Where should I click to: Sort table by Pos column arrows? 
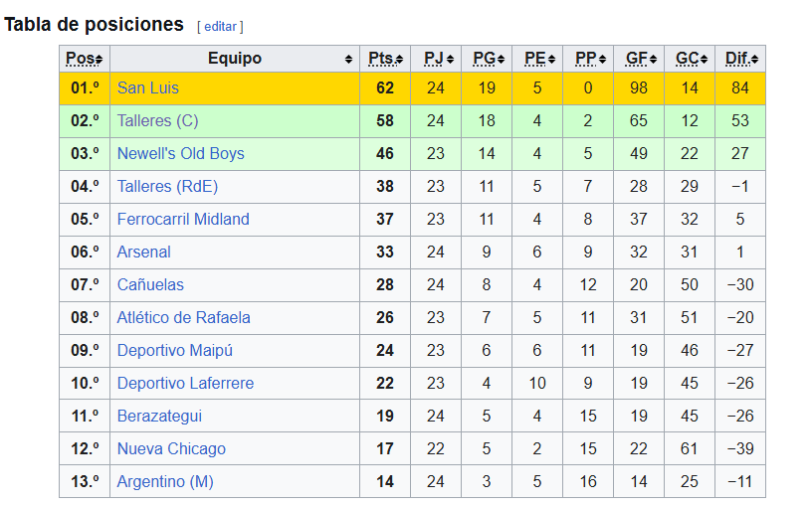tap(100, 59)
